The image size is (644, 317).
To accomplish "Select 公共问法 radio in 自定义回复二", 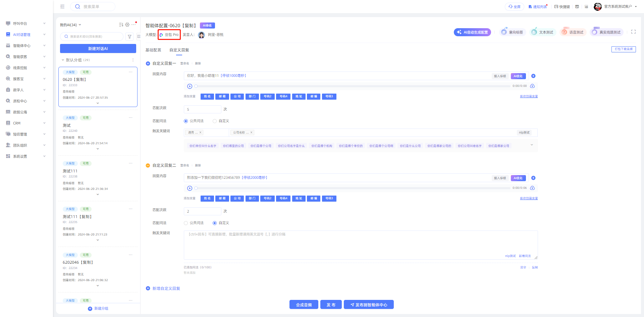I will (x=186, y=223).
